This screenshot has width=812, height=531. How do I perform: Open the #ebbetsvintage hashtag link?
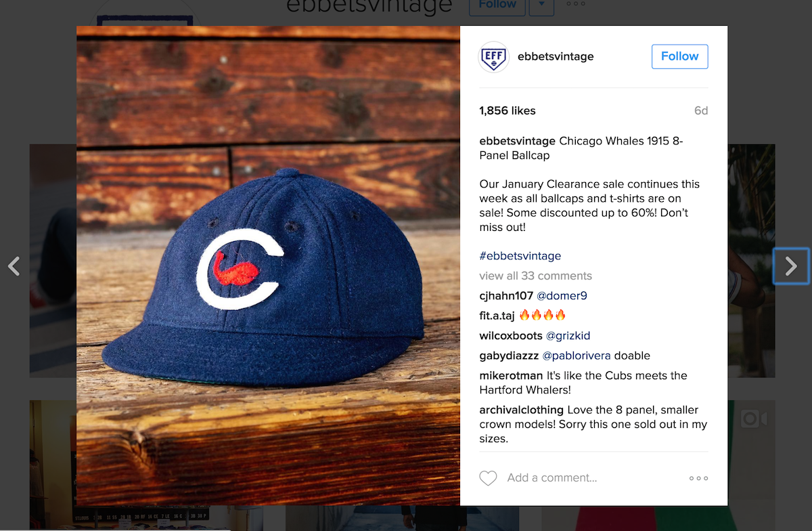click(x=520, y=256)
